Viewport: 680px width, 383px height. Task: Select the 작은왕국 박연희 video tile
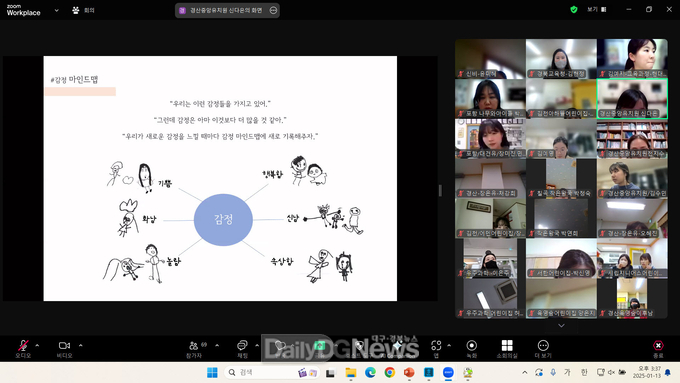click(561, 218)
